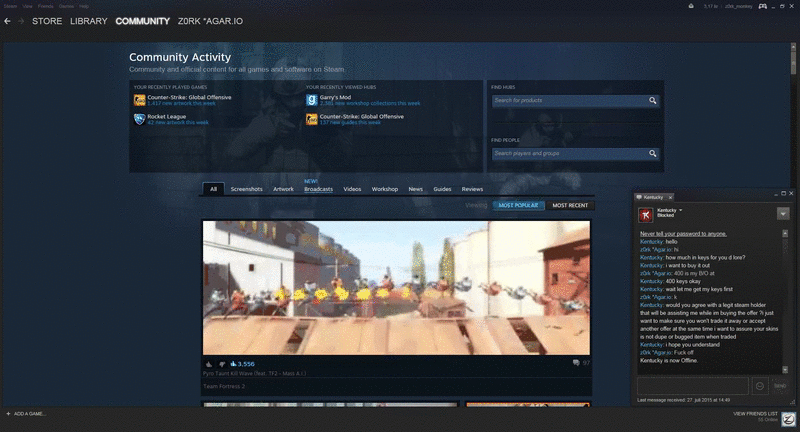This screenshot has height=432, width=800.
Task: Select the Kentucky chat tab
Action: coord(651,197)
